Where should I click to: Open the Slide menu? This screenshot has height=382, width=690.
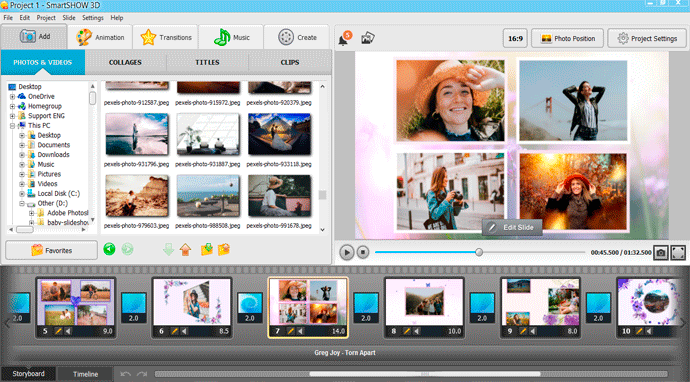[69, 18]
